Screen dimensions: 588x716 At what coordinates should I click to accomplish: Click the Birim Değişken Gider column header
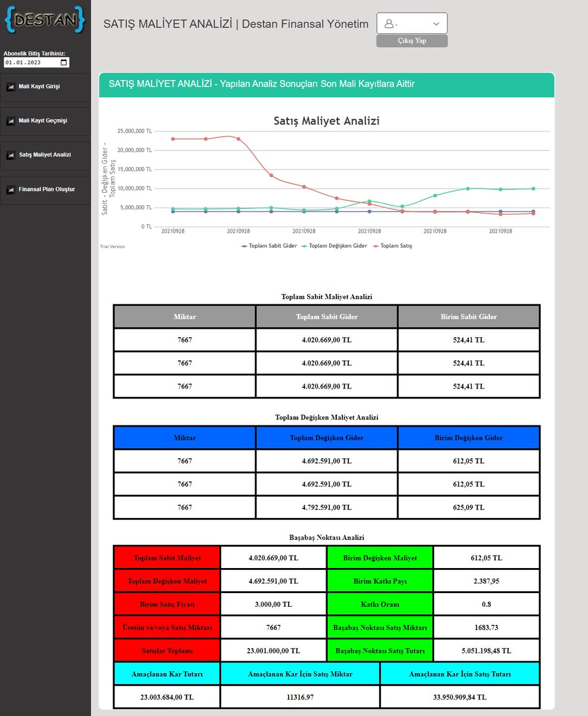click(469, 438)
